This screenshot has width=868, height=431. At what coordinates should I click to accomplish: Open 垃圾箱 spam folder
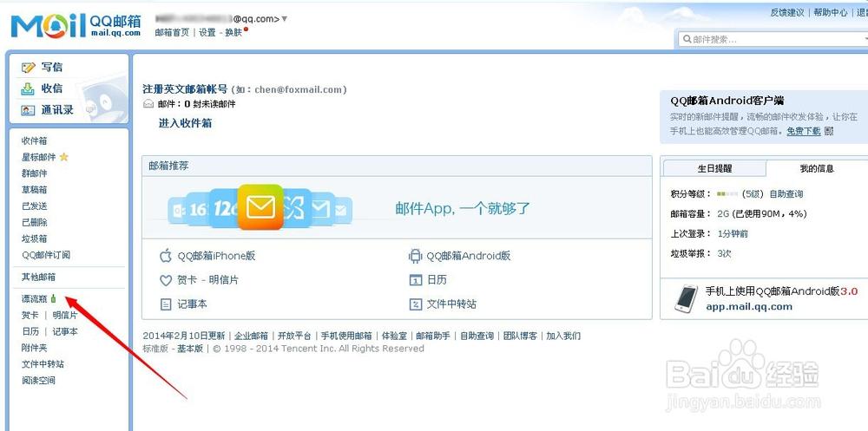[x=35, y=239]
